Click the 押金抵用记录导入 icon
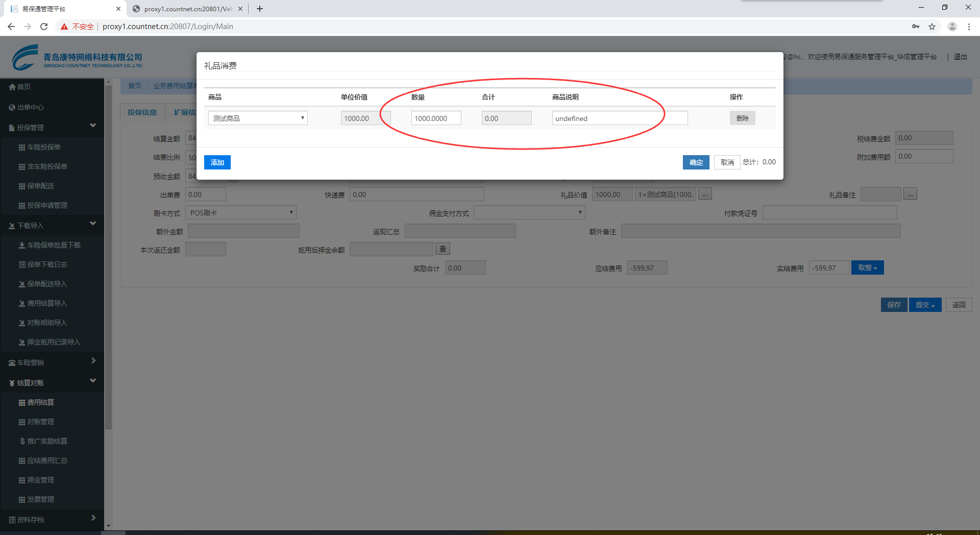 [x=22, y=342]
